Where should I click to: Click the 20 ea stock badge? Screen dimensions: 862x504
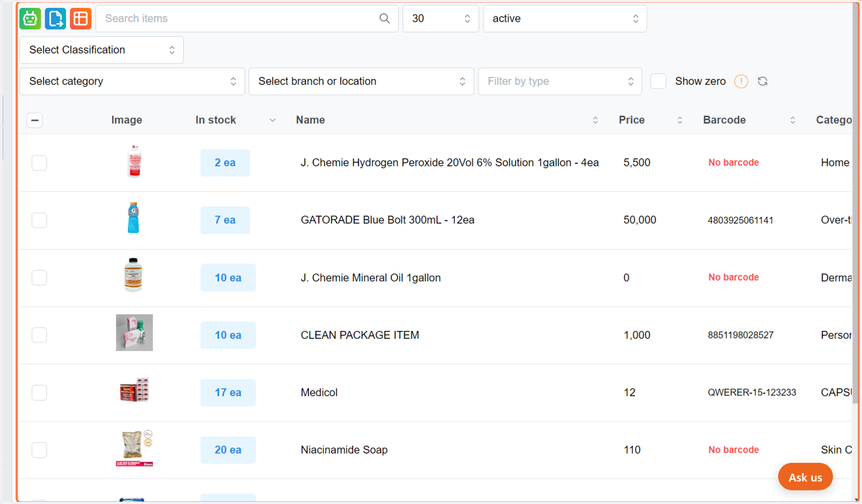tap(228, 450)
